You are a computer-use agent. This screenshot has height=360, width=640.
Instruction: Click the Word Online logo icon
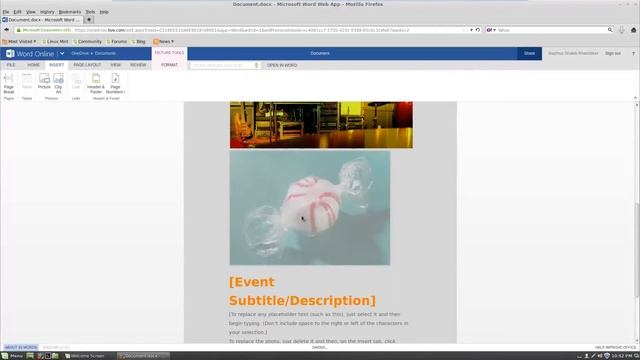(10, 53)
